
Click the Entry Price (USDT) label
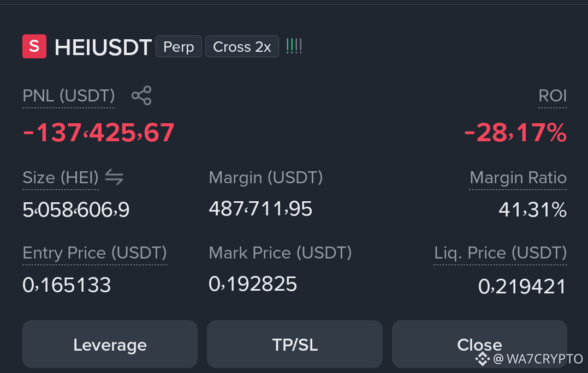click(x=95, y=253)
